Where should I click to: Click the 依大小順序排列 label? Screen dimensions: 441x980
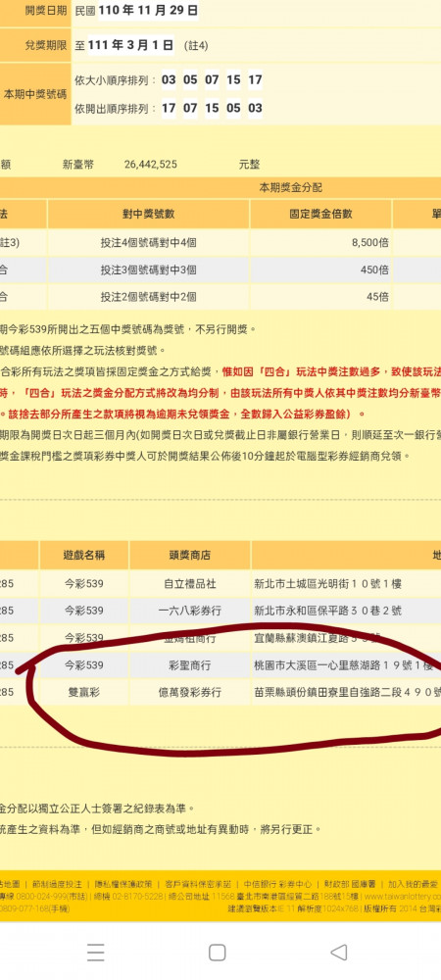coord(115,80)
